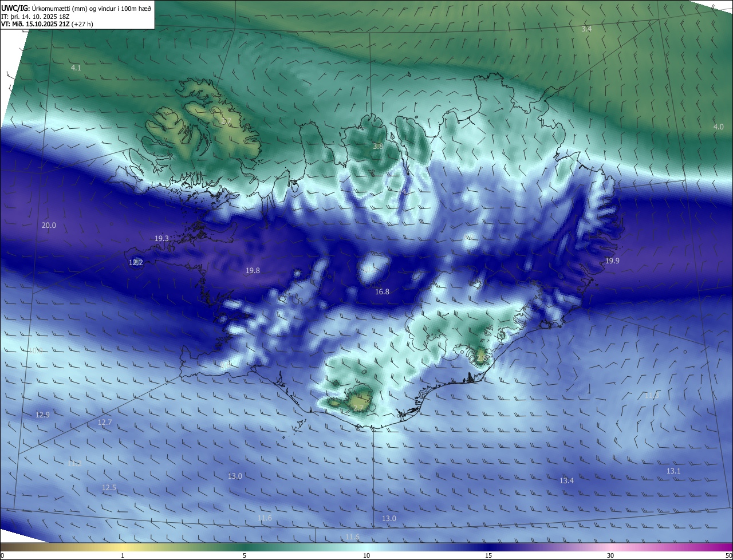Image resolution: width=733 pixels, height=560 pixels.
Task: Click the 19.8 value label on the map
Action: coord(253,270)
